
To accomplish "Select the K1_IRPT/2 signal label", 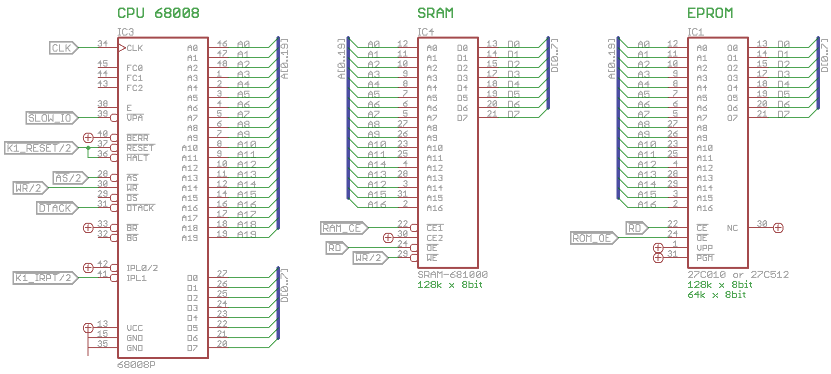I will (x=46, y=278).
